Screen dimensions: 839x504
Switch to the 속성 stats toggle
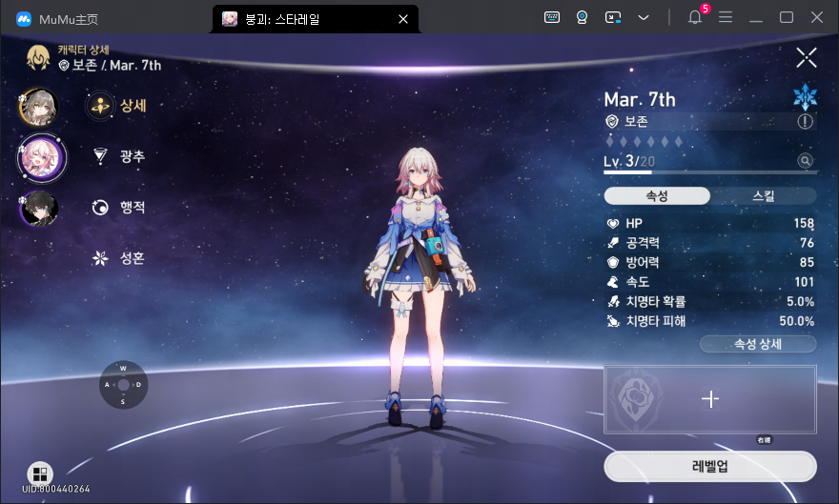click(x=657, y=195)
